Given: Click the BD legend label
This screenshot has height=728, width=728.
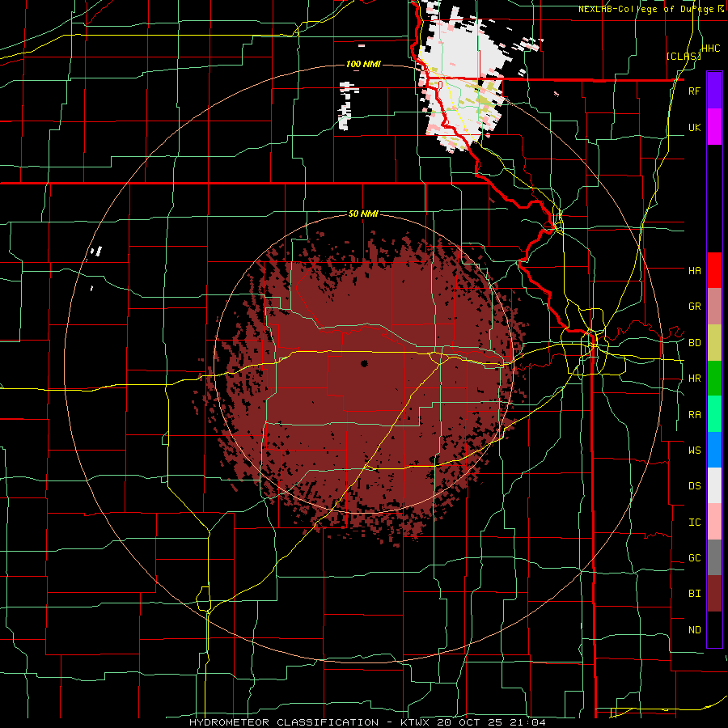Looking at the screenshot, I should pos(694,343).
